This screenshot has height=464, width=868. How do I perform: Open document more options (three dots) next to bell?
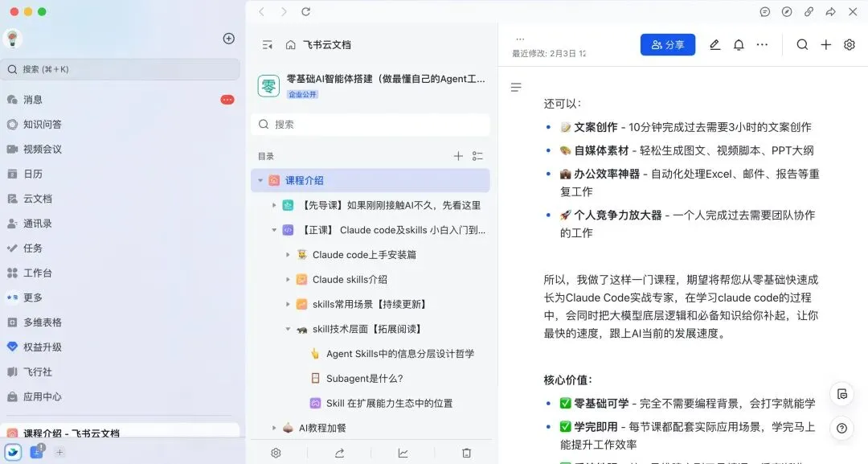point(762,45)
